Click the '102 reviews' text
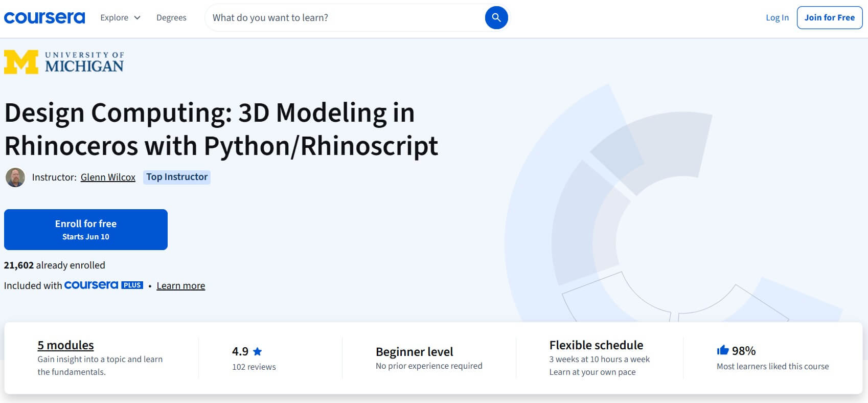The height and width of the screenshot is (403, 868). 254,367
